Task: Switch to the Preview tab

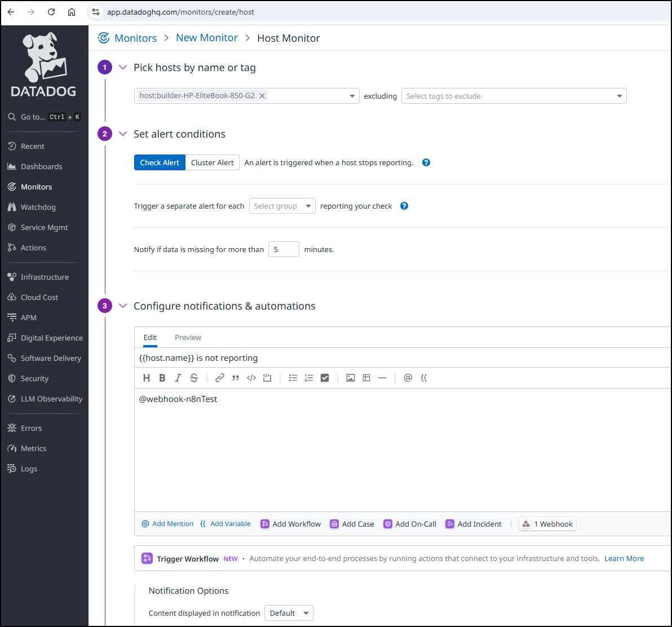Action: (188, 337)
